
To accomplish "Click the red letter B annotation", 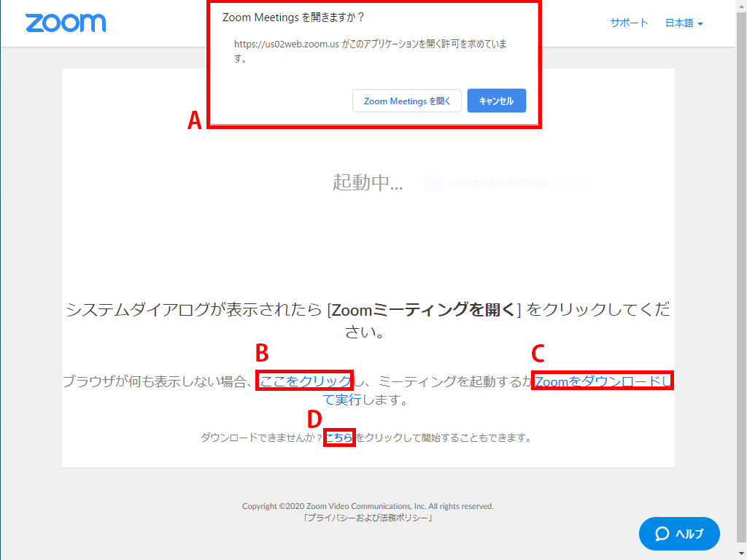I will (262, 353).
